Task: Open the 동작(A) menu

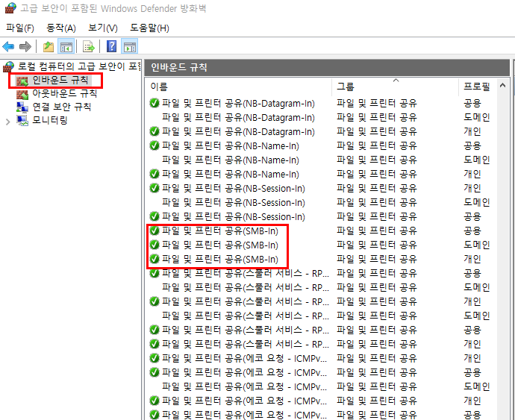Action: pyautogui.click(x=61, y=28)
